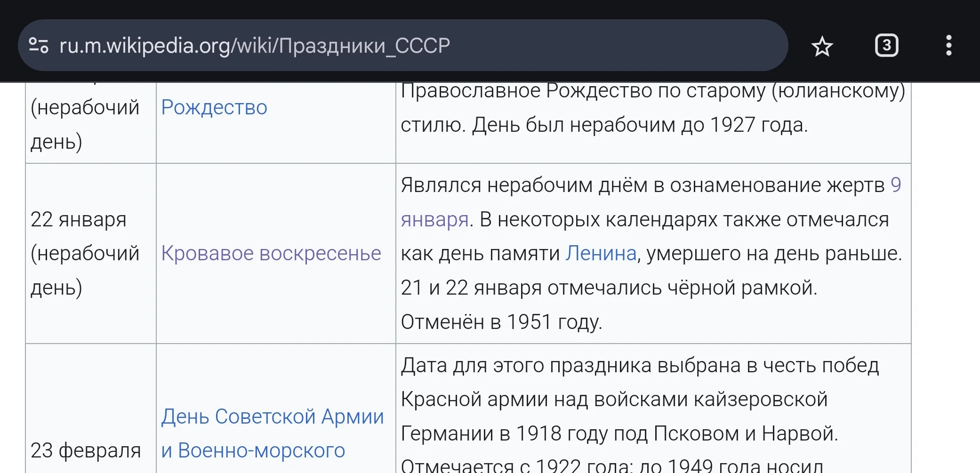This screenshot has height=473, width=980.
Task: Check site permissions using the security icon
Action: [39, 45]
